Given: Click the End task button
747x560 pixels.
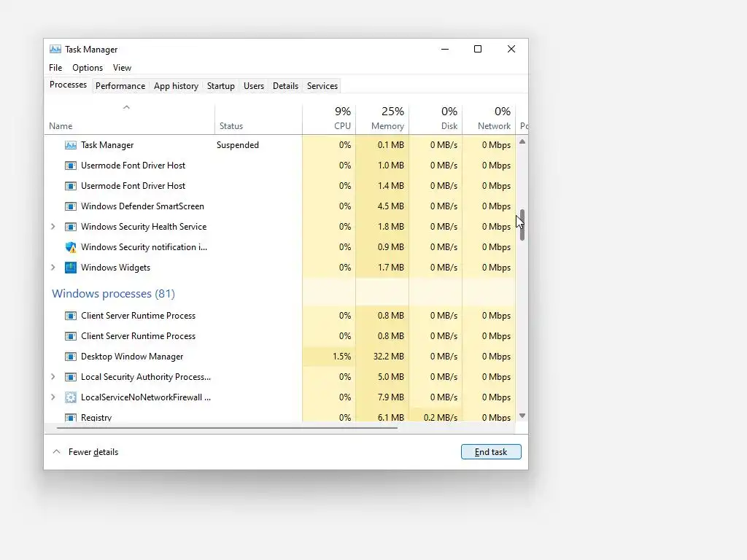Looking at the screenshot, I should point(491,452).
